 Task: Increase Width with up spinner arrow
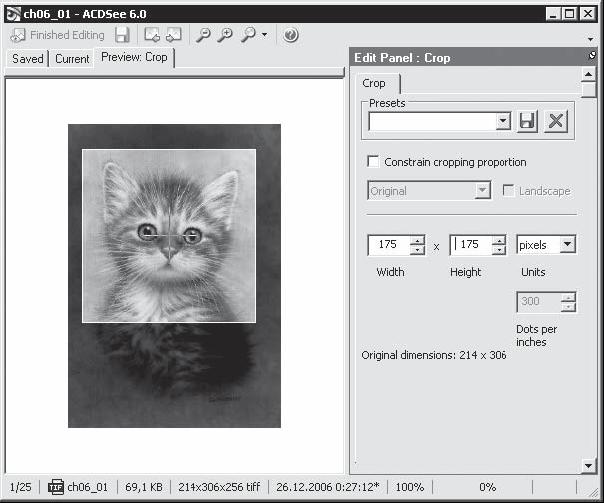pyautogui.click(x=417, y=241)
